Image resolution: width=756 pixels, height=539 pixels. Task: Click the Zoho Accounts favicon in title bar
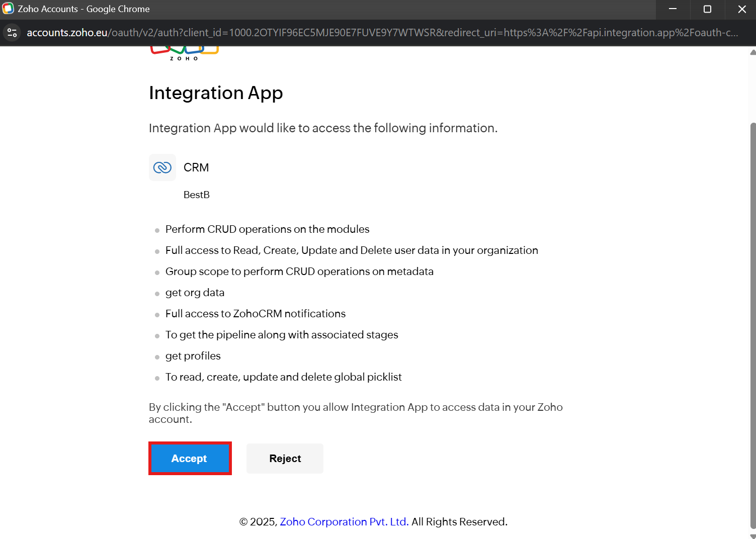click(x=8, y=9)
